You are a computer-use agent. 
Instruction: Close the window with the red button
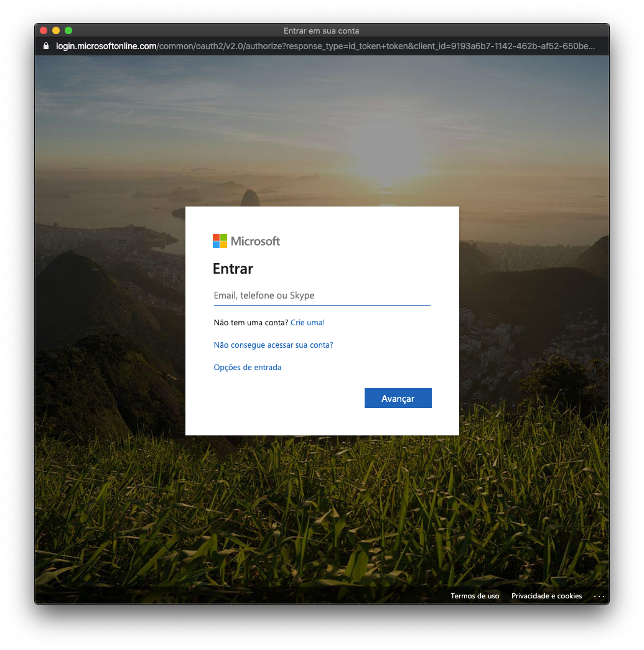(x=44, y=30)
